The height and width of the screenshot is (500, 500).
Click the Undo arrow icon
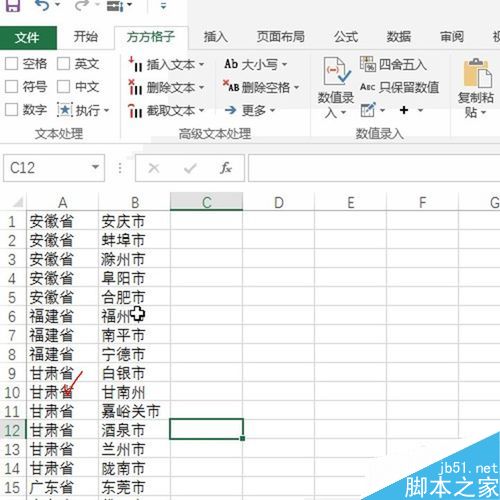pyautogui.click(x=41, y=5)
